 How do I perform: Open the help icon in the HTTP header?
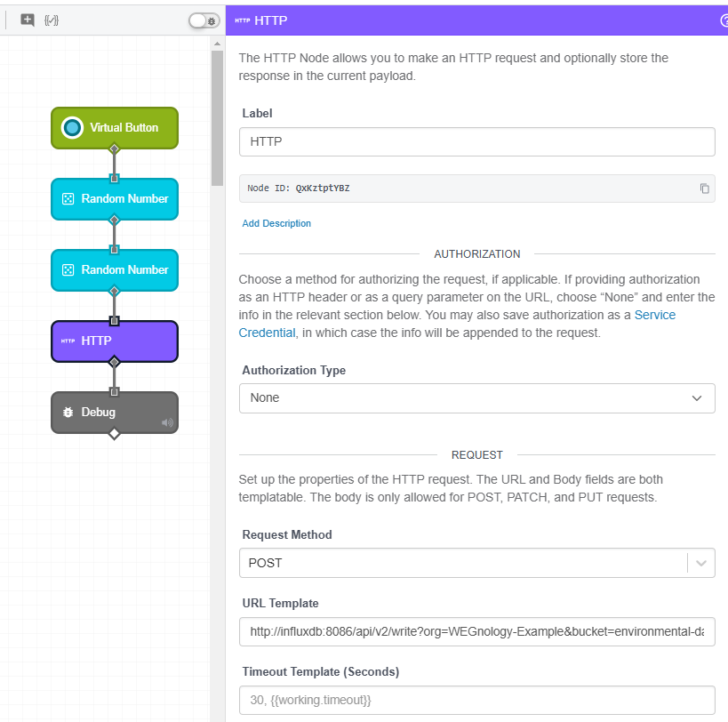point(724,20)
